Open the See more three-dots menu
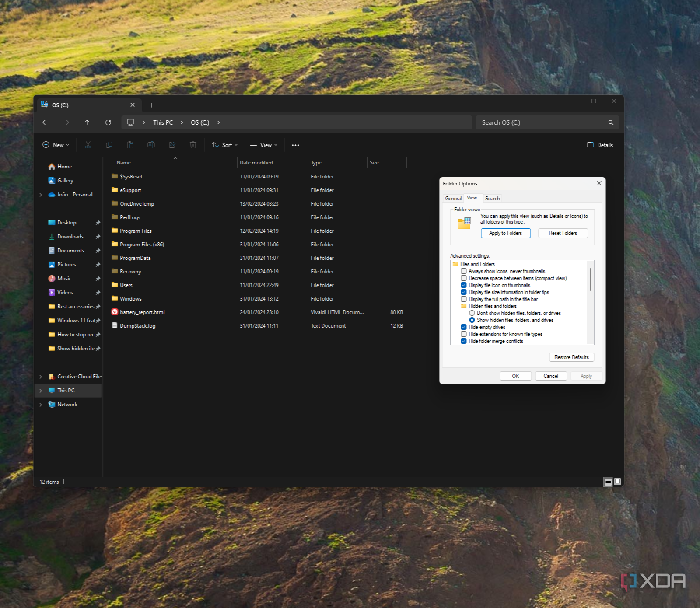Image resolution: width=700 pixels, height=608 pixels. [x=295, y=145]
